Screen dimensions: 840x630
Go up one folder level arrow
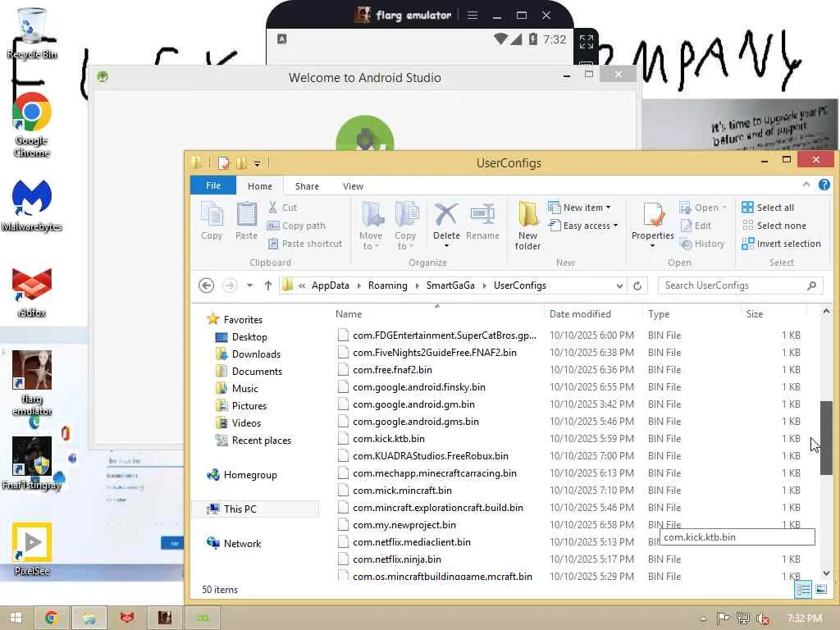[268, 285]
